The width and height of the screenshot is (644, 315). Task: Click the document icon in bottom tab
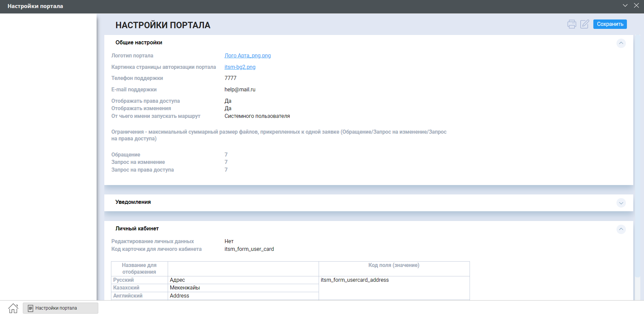tap(31, 308)
